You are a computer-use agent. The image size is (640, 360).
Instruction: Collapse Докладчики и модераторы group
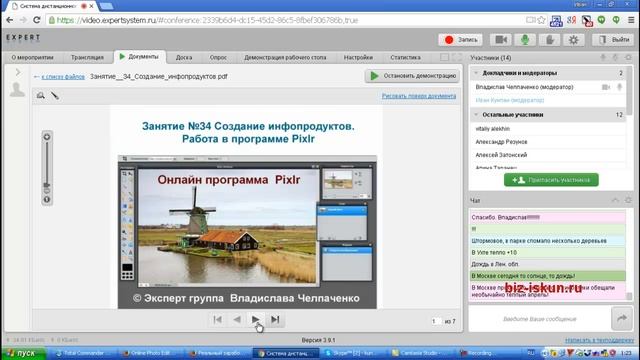pyautogui.click(x=476, y=73)
